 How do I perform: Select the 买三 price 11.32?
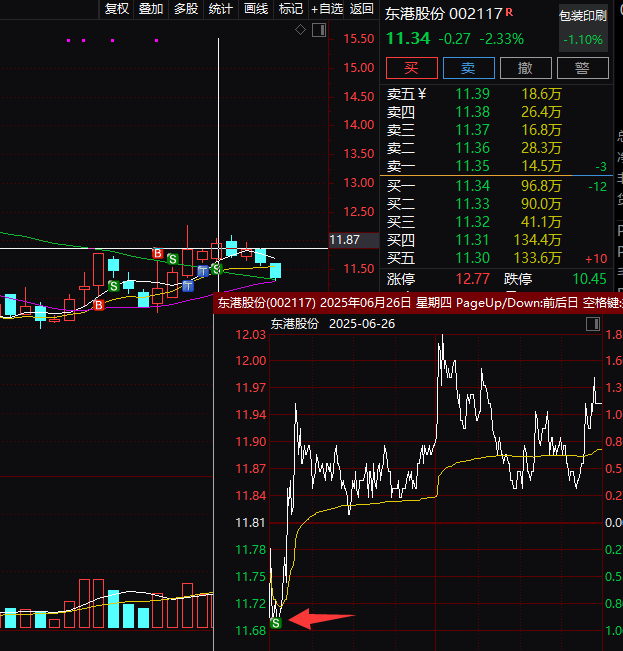[x=473, y=222]
